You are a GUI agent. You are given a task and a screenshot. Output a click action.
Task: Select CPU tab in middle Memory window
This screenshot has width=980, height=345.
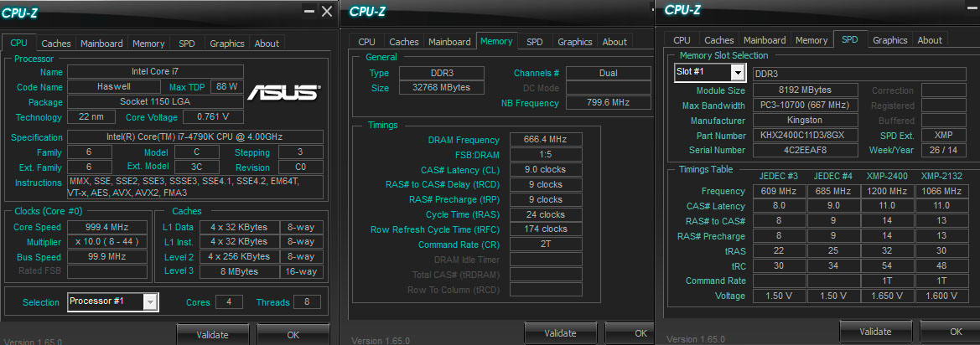[367, 42]
